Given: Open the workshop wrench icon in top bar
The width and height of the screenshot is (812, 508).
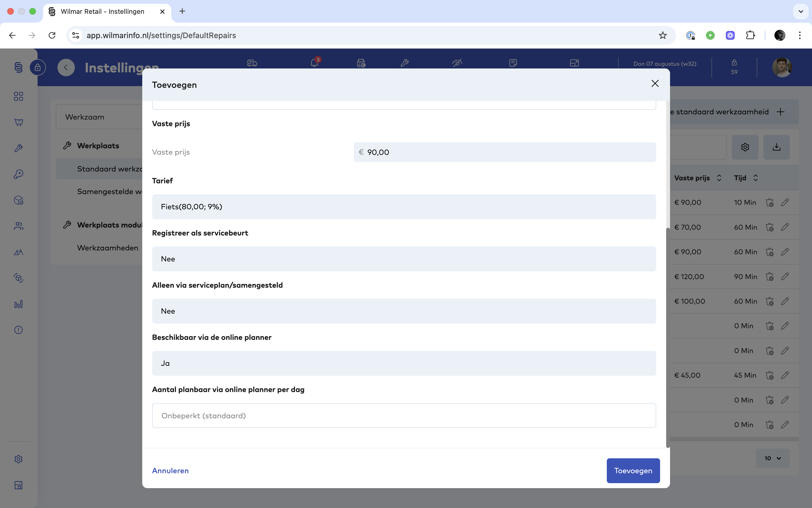Looking at the screenshot, I should (x=405, y=63).
